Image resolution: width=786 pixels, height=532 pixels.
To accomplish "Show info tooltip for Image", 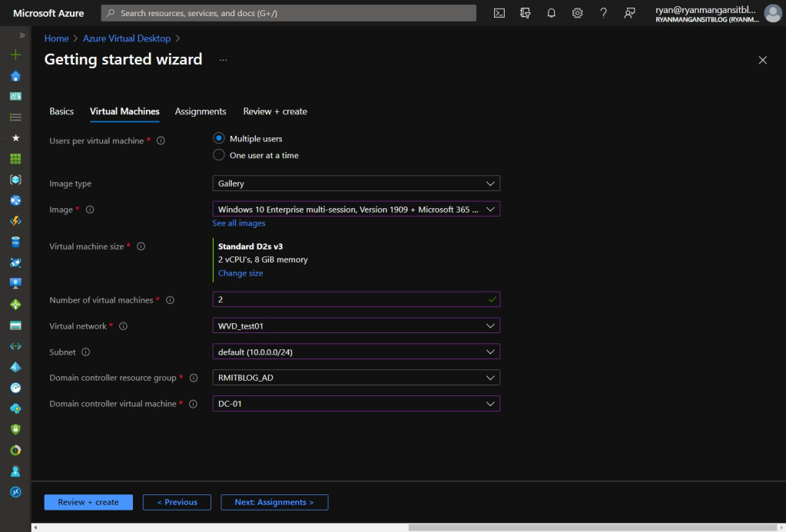I will pyautogui.click(x=90, y=210).
